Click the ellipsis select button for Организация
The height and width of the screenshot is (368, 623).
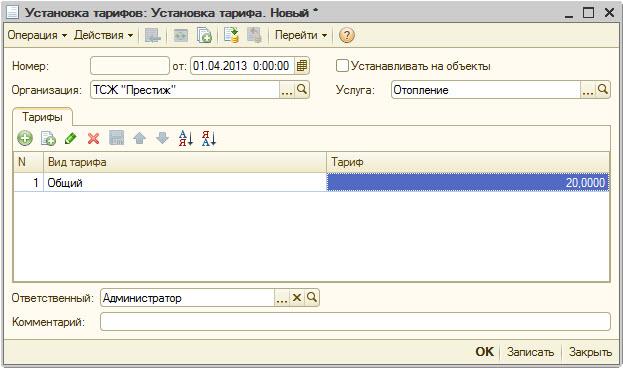pos(287,90)
